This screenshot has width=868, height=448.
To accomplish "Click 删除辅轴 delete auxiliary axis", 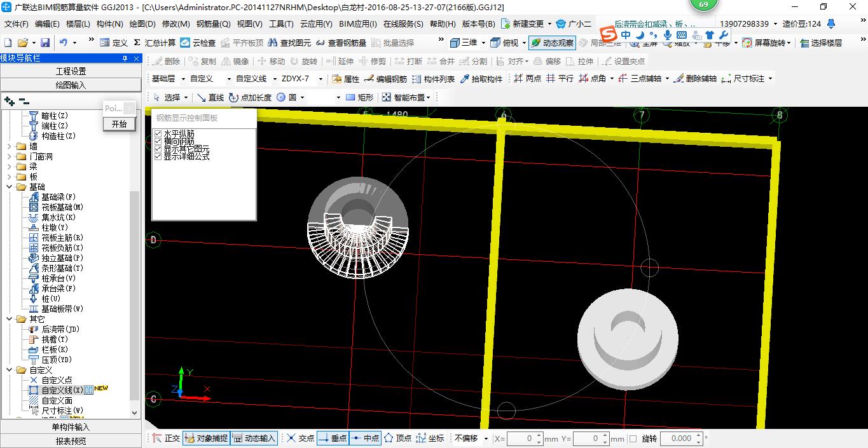I will [x=695, y=78].
